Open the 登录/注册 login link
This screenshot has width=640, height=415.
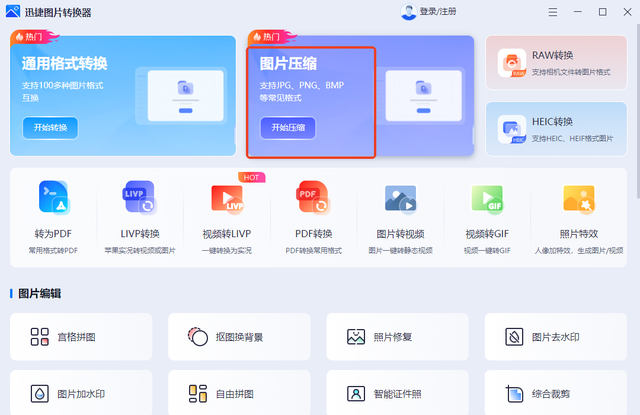point(438,11)
